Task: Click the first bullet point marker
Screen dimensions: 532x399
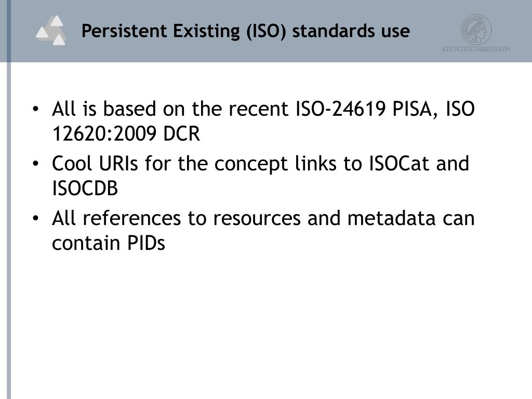Action: [36, 109]
